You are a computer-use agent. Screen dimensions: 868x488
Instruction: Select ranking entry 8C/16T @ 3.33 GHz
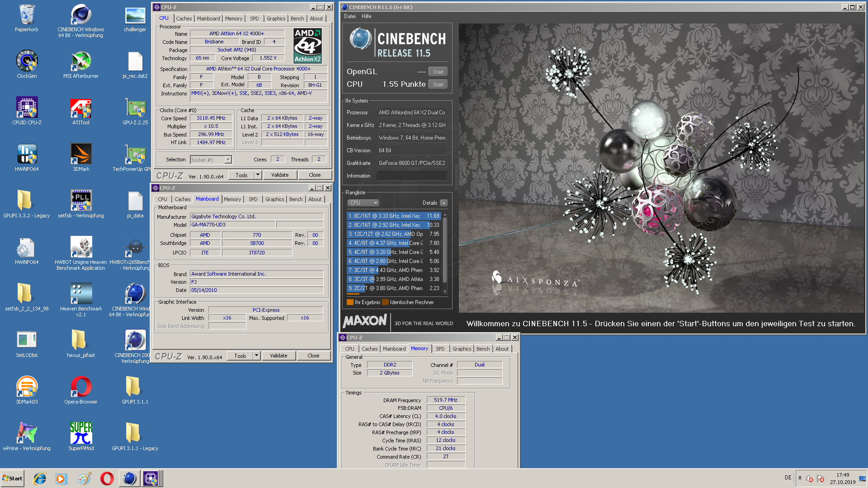point(394,216)
